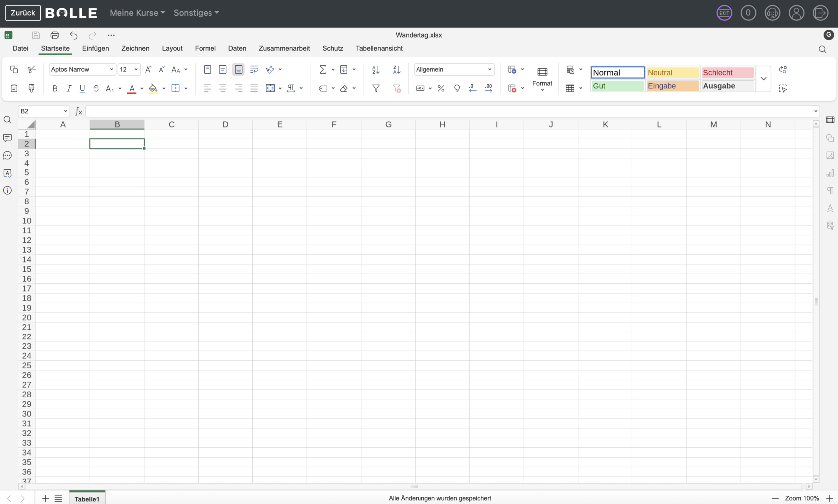Open the Format dropdown button
The image size is (838, 504).
click(x=542, y=79)
